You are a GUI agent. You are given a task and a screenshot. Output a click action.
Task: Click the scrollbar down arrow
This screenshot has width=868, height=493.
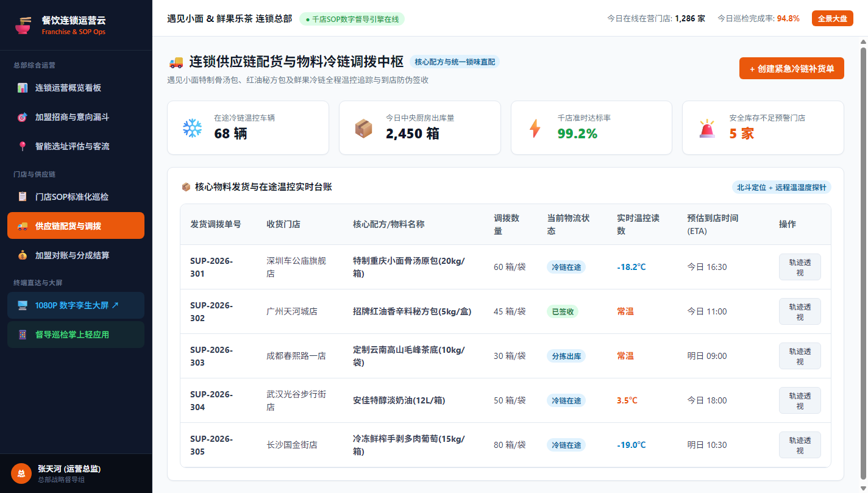[x=863, y=488]
